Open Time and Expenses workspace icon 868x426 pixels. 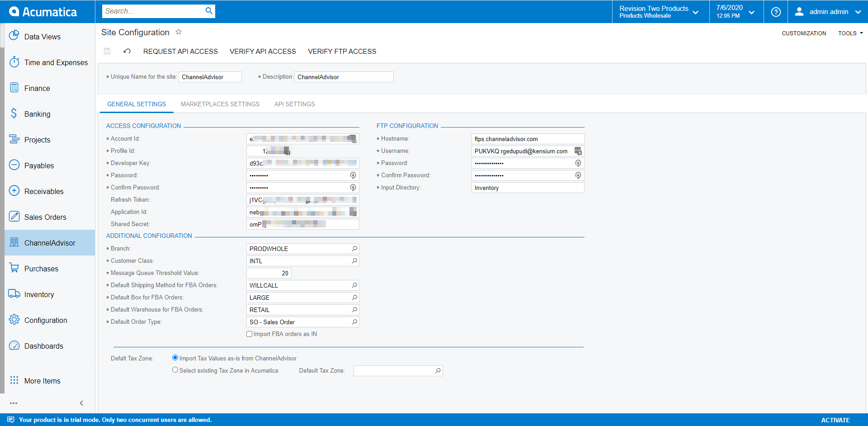tap(14, 62)
